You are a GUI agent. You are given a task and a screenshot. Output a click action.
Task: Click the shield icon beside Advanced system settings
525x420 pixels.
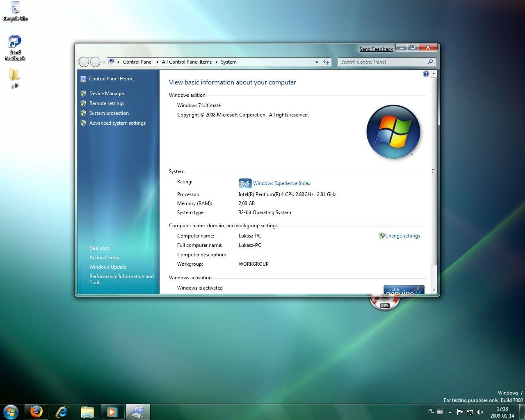[83, 123]
